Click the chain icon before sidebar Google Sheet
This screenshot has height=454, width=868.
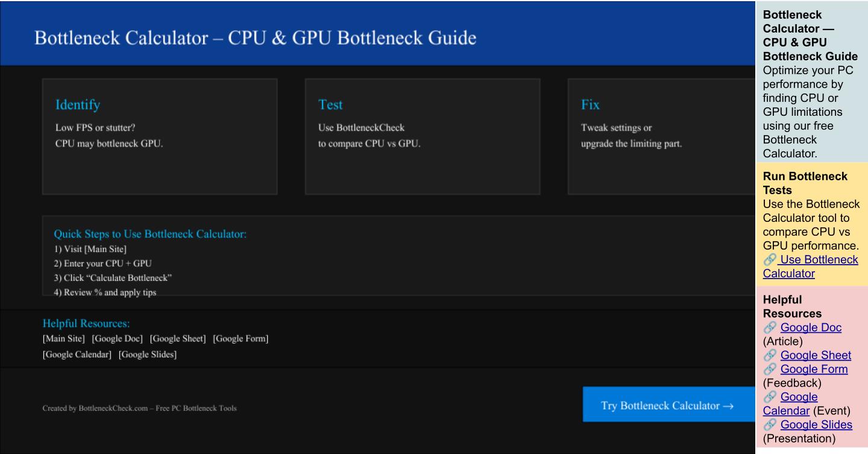pos(769,356)
